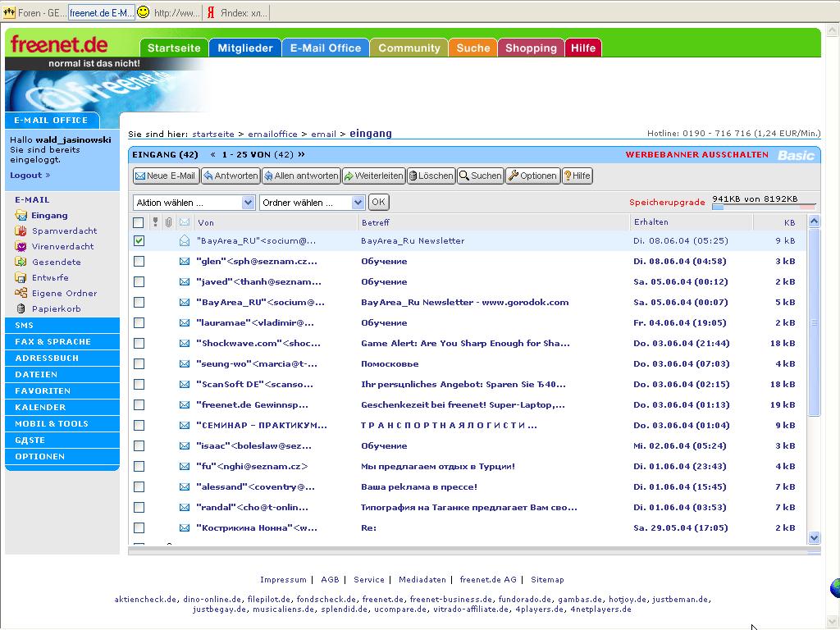Screen dimensions: 840x630
Task: Expand the SMS sidebar section
Action: tap(62, 325)
